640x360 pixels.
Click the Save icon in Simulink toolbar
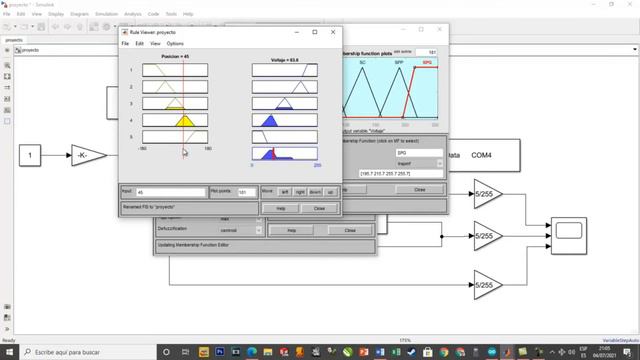(41, 27)
